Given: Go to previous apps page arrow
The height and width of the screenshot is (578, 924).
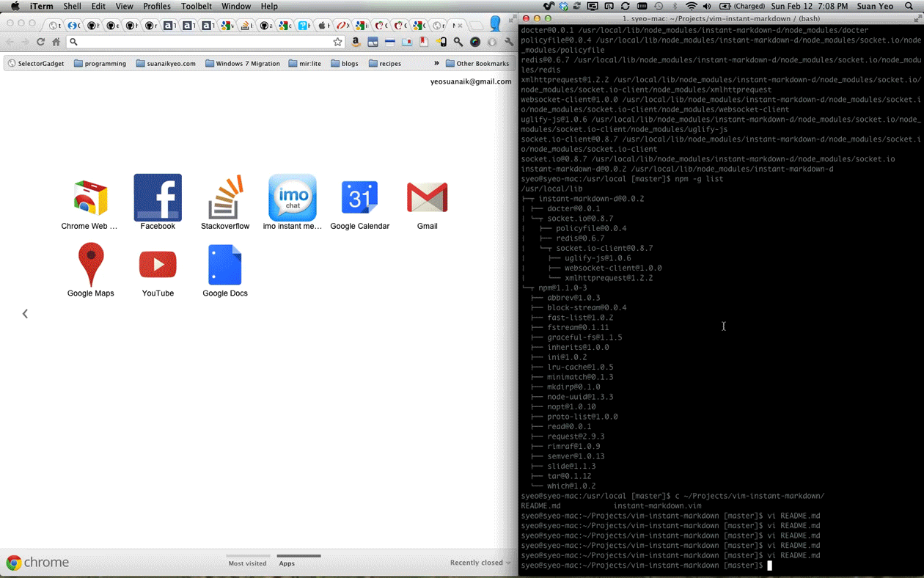Looking at the screenshot, I should pyautogui.click(x=25, y=314).
